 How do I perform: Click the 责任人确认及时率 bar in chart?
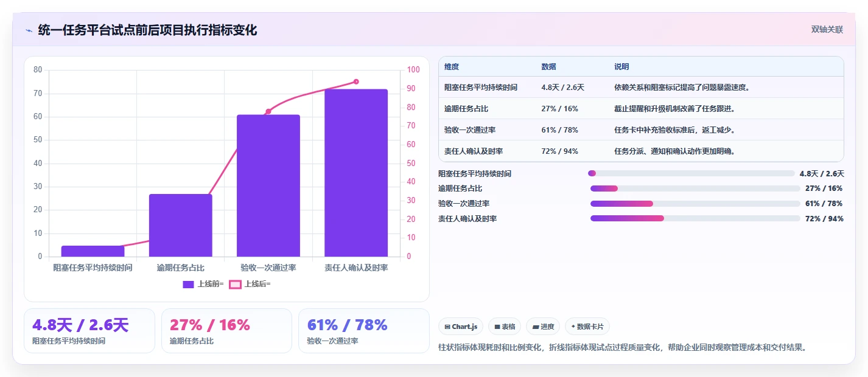pyautogui.click(x=356, y=173)
